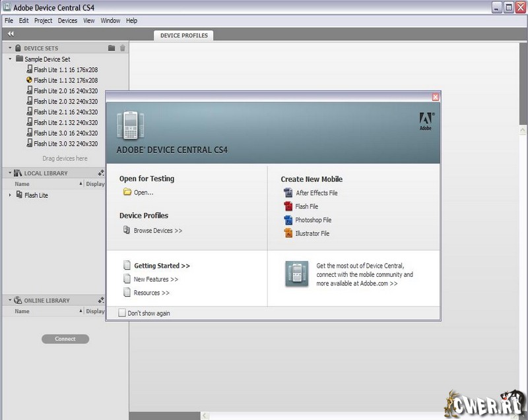528x420 pixels.
Task: Click the double-arrow collapse panel icon
Action: pos(11,34)
